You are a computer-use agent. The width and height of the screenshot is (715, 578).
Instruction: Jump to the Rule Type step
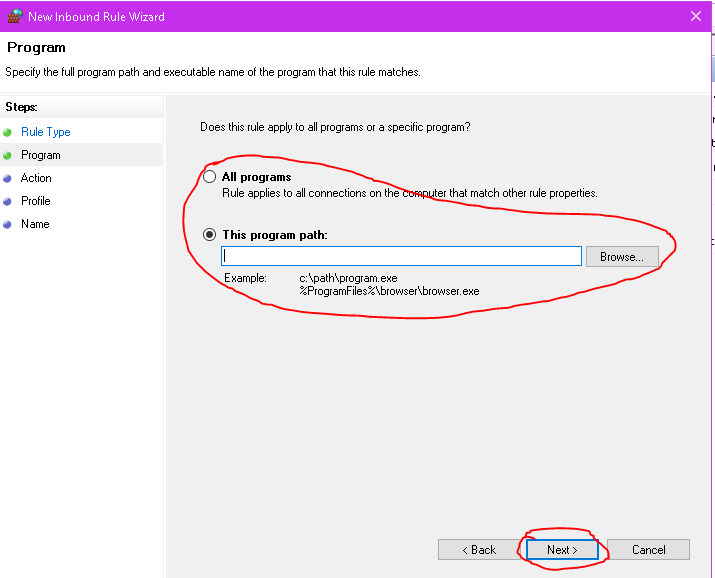[x=46, y=132]
